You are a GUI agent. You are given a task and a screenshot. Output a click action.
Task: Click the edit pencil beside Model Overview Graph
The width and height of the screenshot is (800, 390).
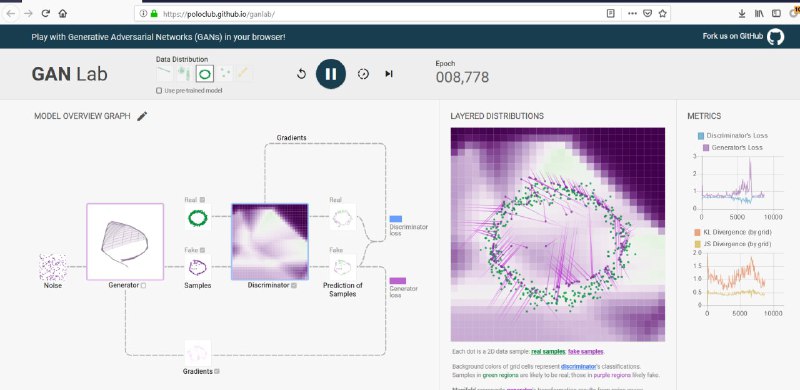tap(142, 116)
